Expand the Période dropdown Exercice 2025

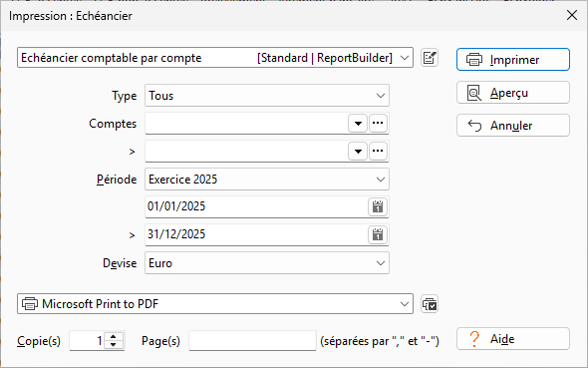381,180
